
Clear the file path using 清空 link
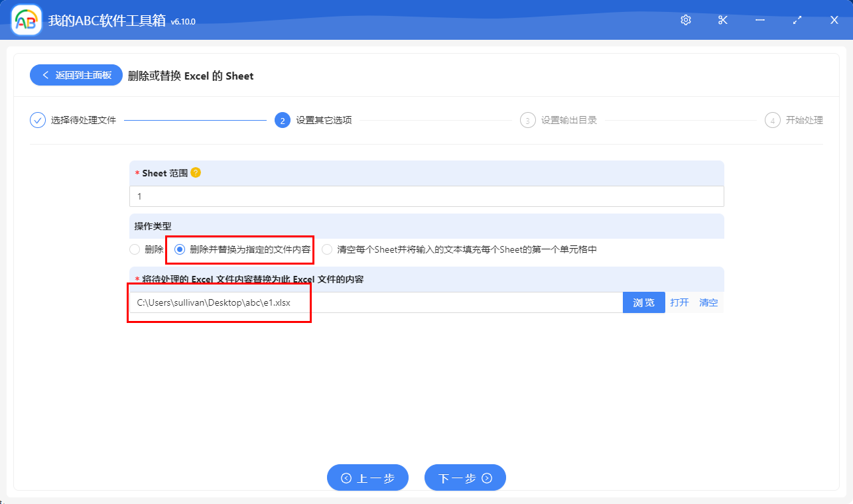pos(708,302)
